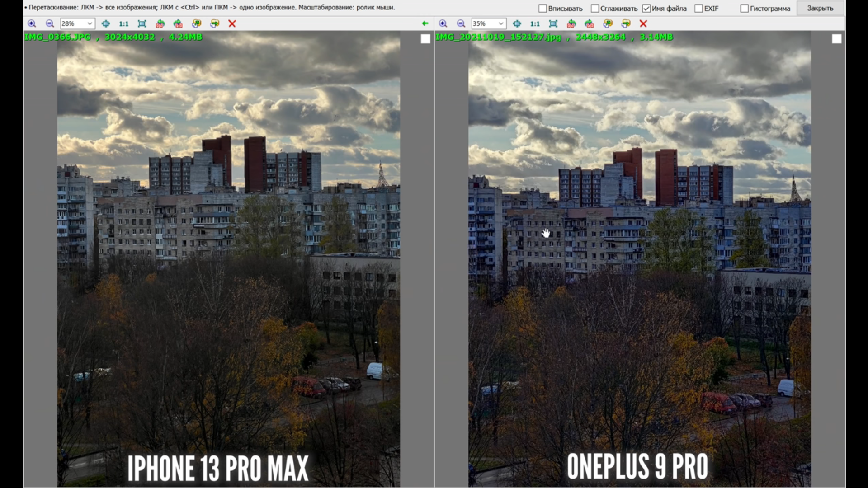Copy right image to folder
Screen dimensions: 868x488
608,23
